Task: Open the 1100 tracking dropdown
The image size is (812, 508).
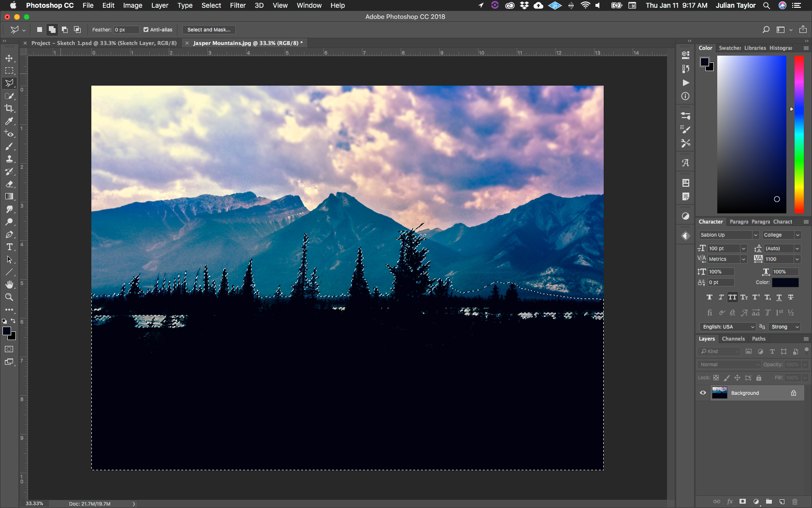Action: tap(797, 259)
